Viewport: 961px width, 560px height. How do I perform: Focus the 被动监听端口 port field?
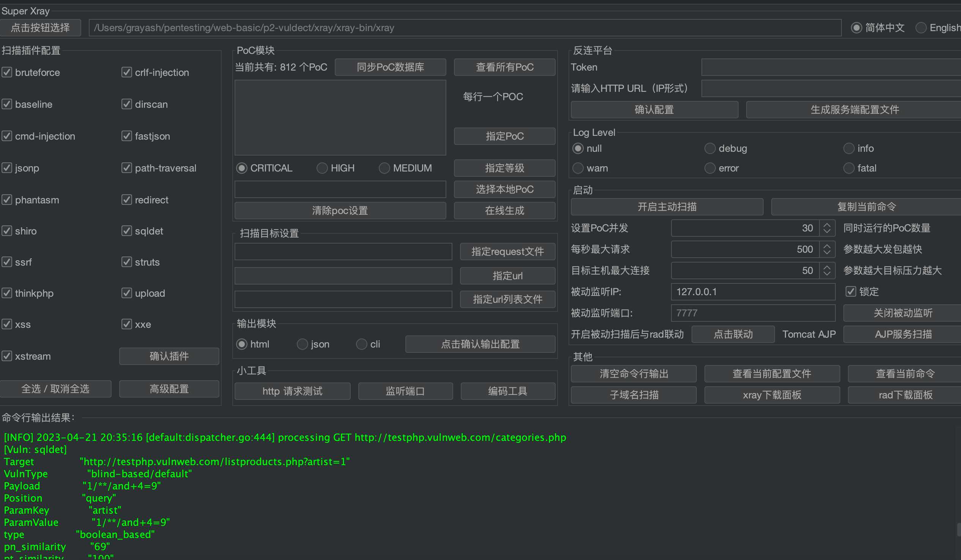tap(752, 313)
